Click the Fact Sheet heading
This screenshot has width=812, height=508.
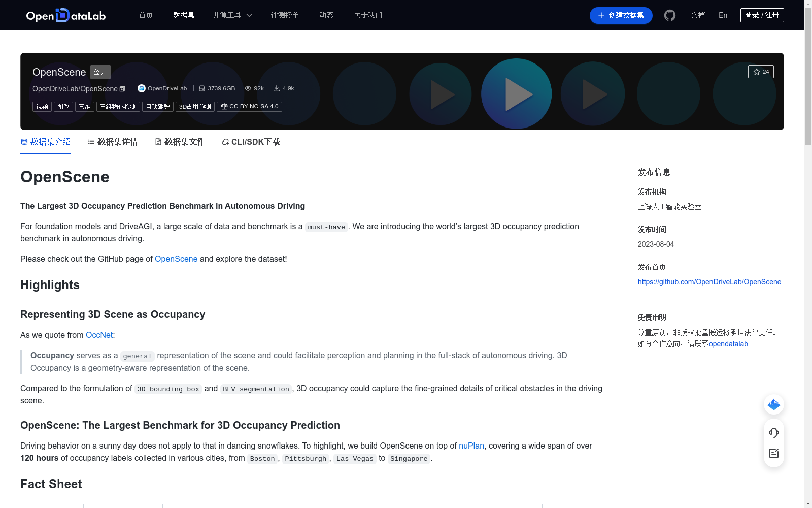(x=51, y=484)
